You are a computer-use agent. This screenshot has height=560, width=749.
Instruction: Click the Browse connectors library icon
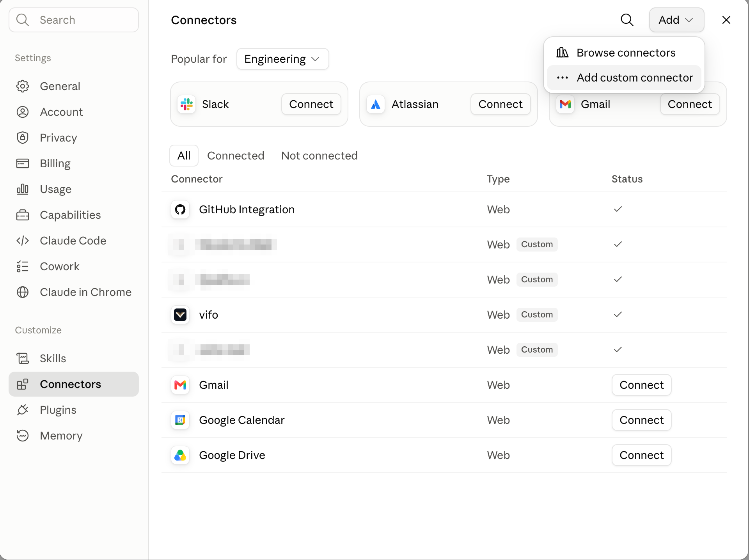pyautogui.click(x=562, y=53)
